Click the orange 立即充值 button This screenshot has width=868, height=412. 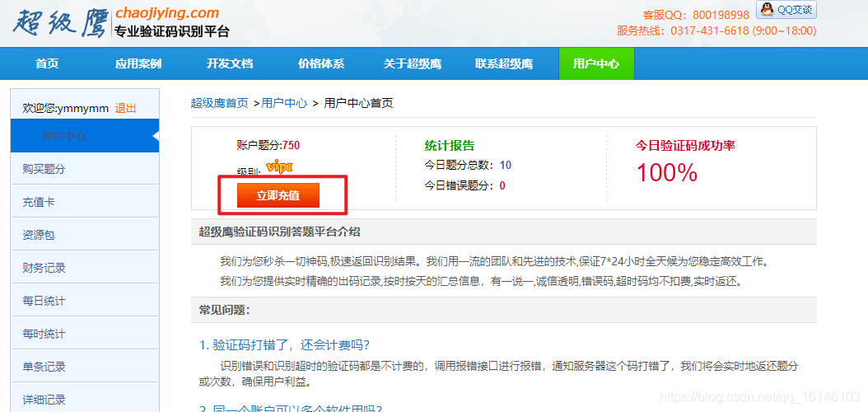(278, 195)
